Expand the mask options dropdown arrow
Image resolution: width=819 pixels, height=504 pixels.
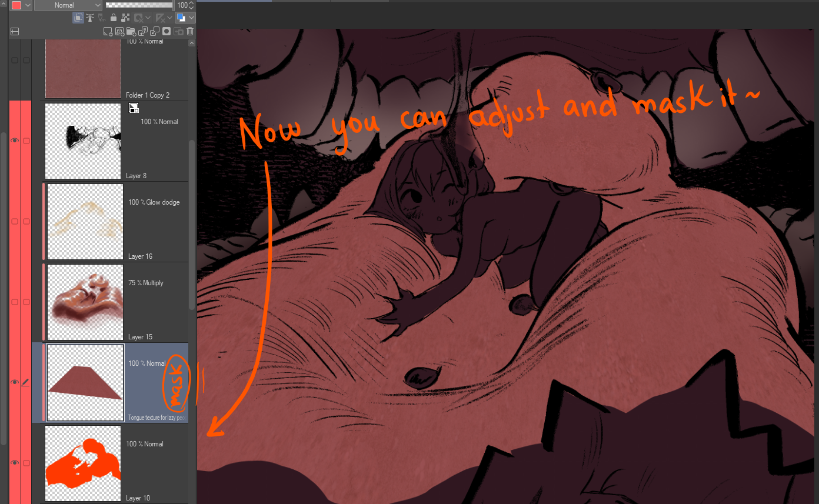pos(148,18)
